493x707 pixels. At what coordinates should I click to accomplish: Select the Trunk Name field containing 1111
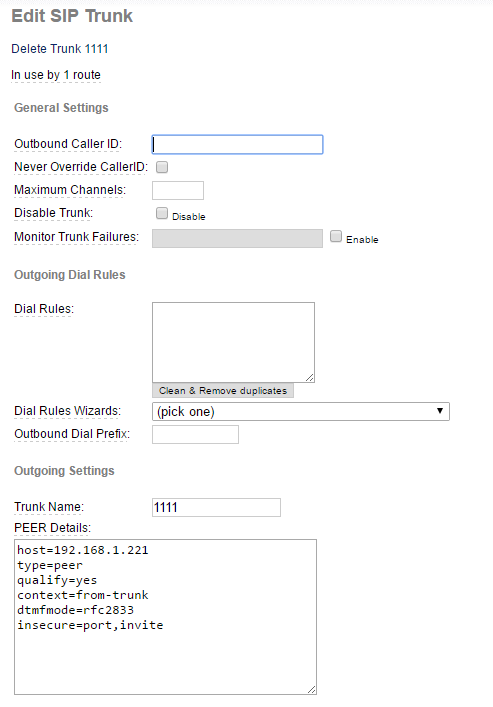tap(217, 507)
